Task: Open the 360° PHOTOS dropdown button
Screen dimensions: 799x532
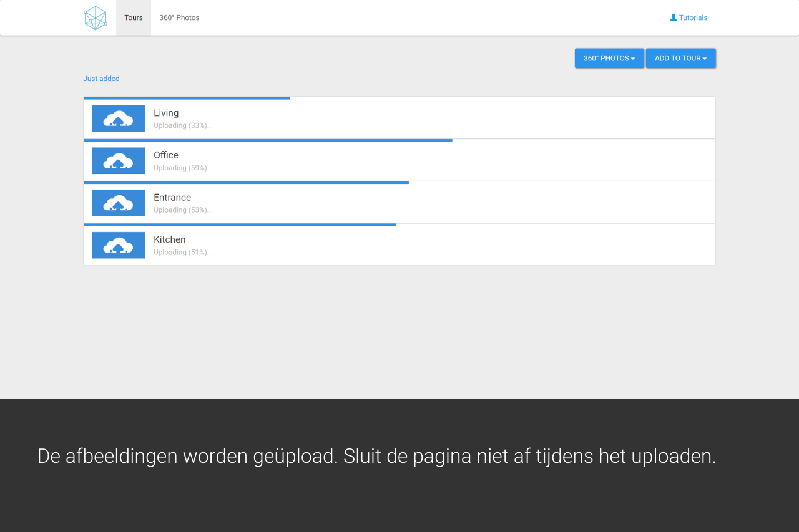Action: tap(609, 58)
